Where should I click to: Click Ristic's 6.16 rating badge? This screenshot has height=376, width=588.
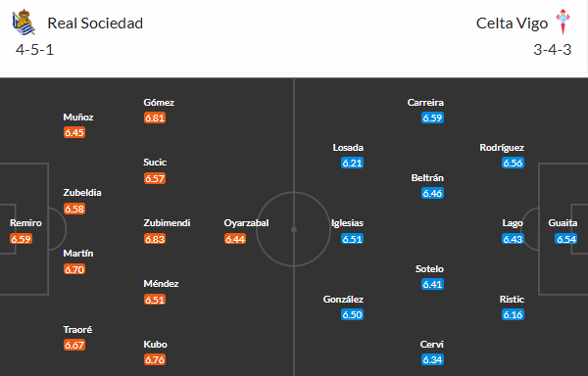[x=513, y=314]
